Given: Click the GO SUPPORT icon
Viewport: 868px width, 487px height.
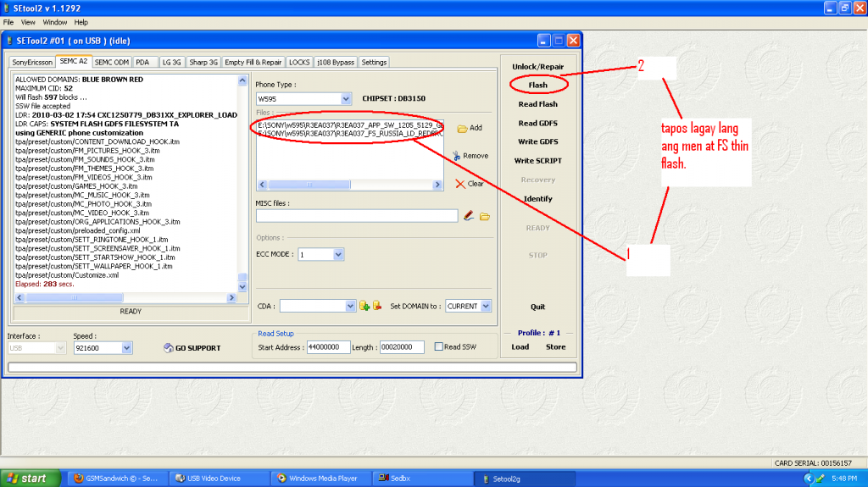Looking at the screenshot, I should 169,347.
